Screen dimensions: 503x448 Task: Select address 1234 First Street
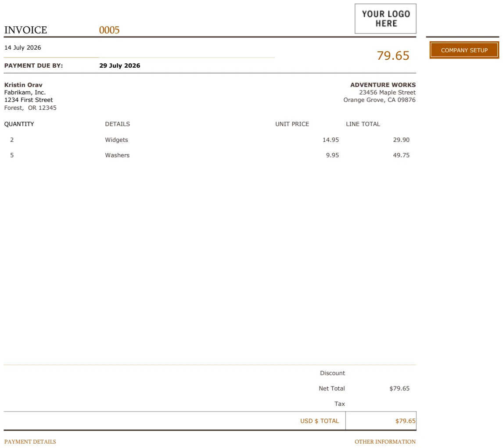29,100
